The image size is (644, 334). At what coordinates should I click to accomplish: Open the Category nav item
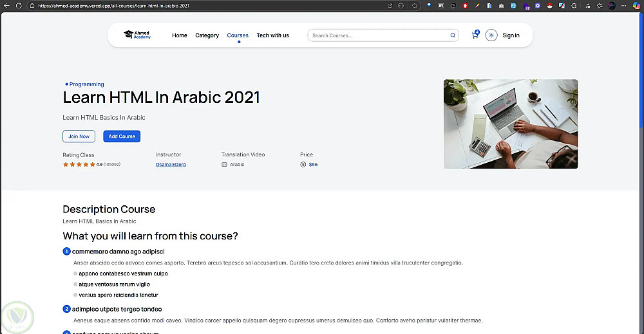click(x=207, y=35)
